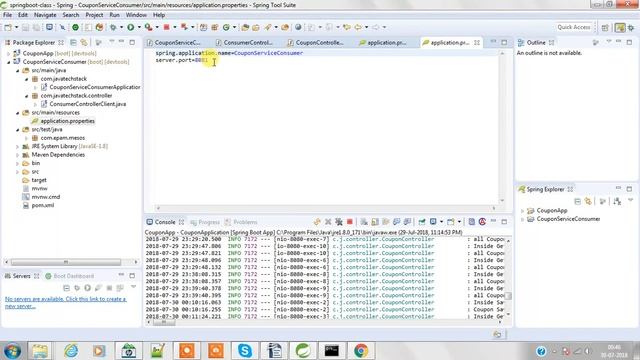Click the Windows Start button
The width and height of the screenshot is (640, 360).
pos(12,351)
